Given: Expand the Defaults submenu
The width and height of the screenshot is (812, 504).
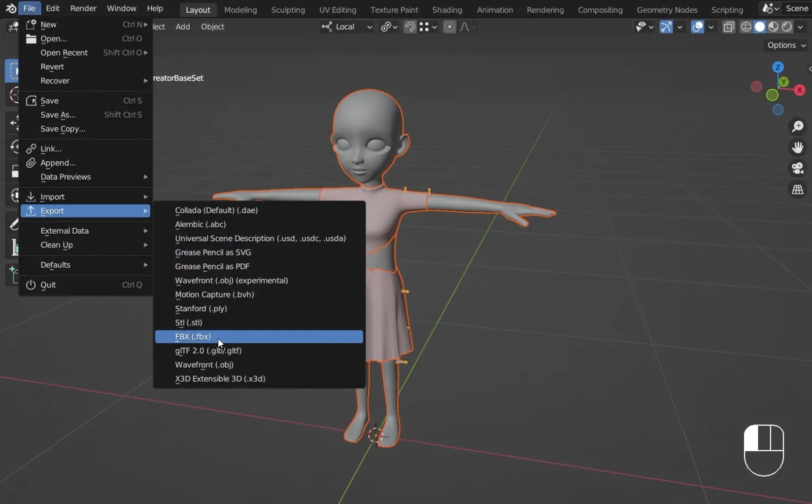Looking at the screenshot, I should point(85,265).
